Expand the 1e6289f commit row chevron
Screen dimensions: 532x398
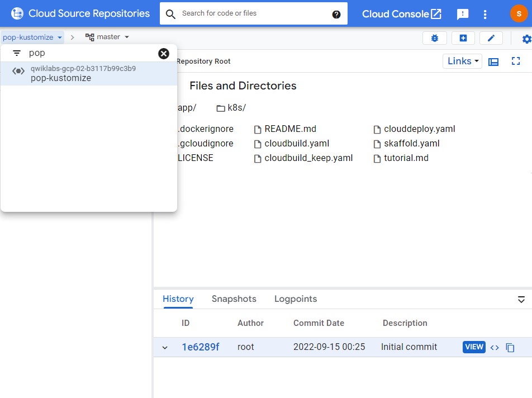click(165, 348)
